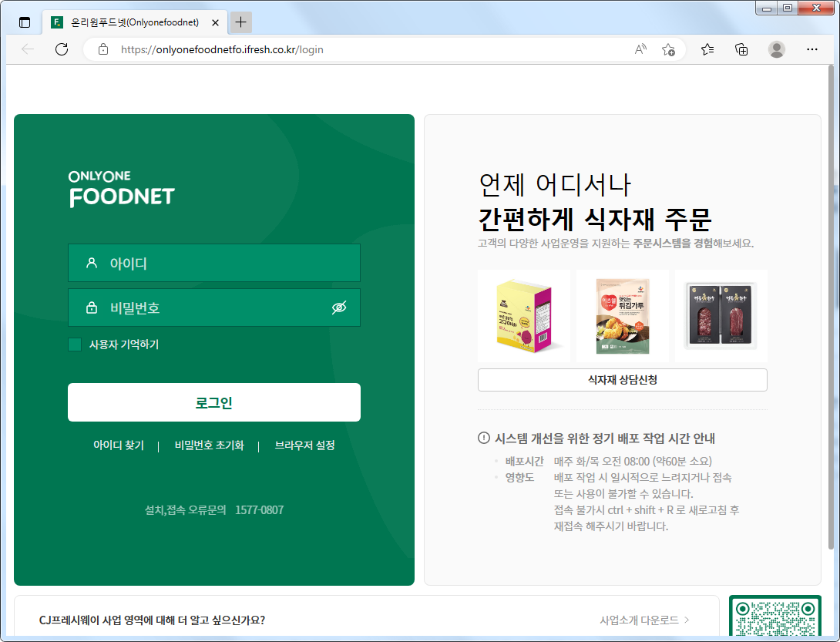
Task: Open the 비밀번호 초기화 link
Action: (209, 445)
